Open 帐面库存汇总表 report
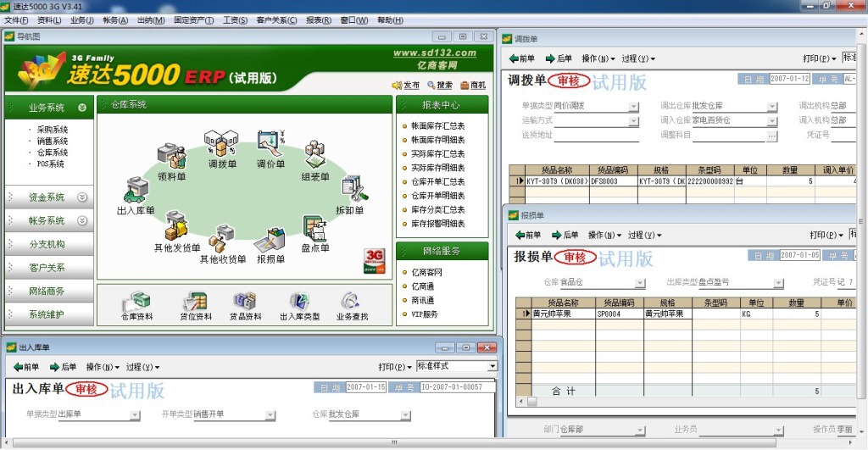The image size is (868, 450). [x=438, y=126]
